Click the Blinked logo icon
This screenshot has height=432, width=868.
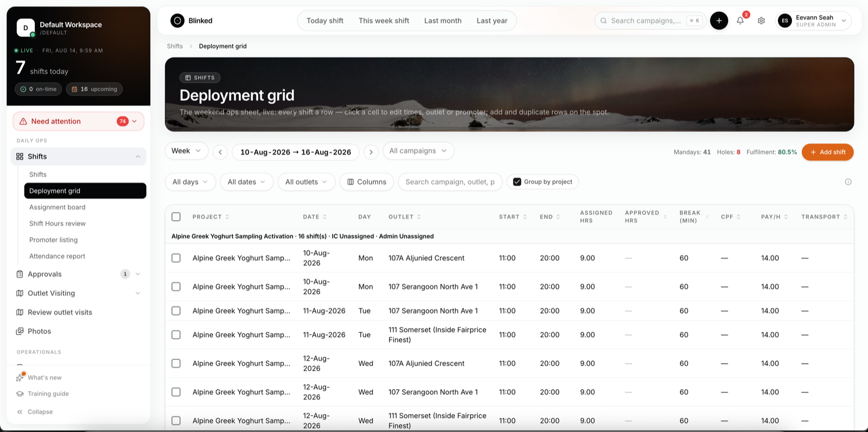pyautogui.click(x=177, y=21)
